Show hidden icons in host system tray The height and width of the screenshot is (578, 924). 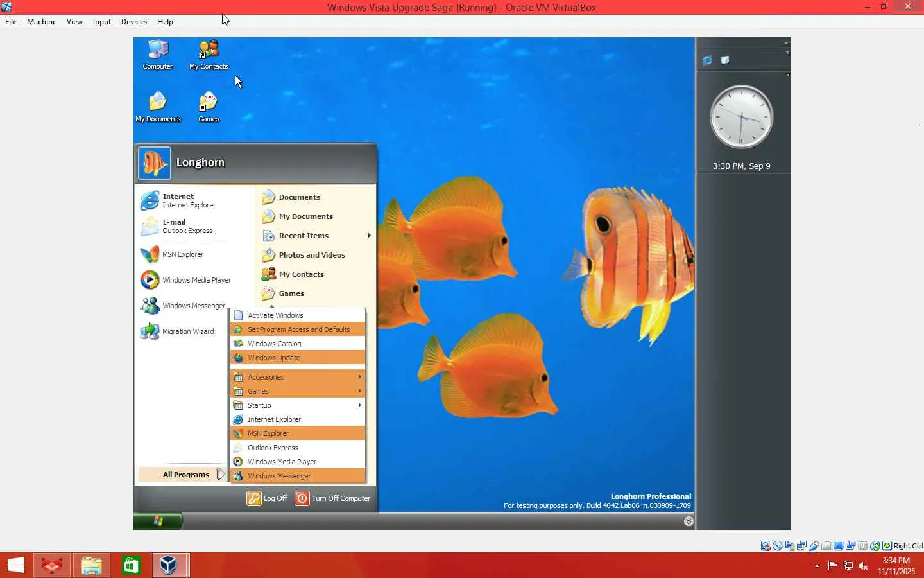[x=817, y=566]
